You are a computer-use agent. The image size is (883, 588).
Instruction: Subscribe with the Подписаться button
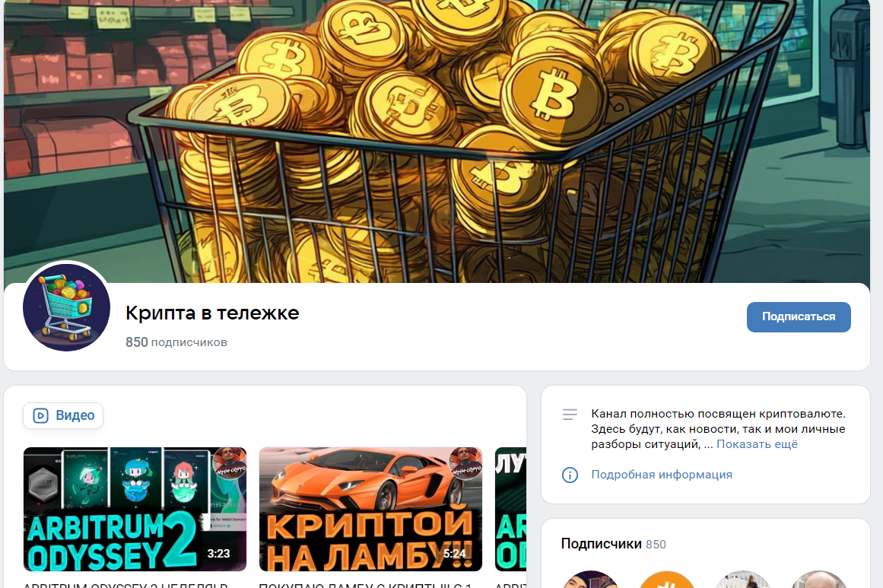click(799, 316)
